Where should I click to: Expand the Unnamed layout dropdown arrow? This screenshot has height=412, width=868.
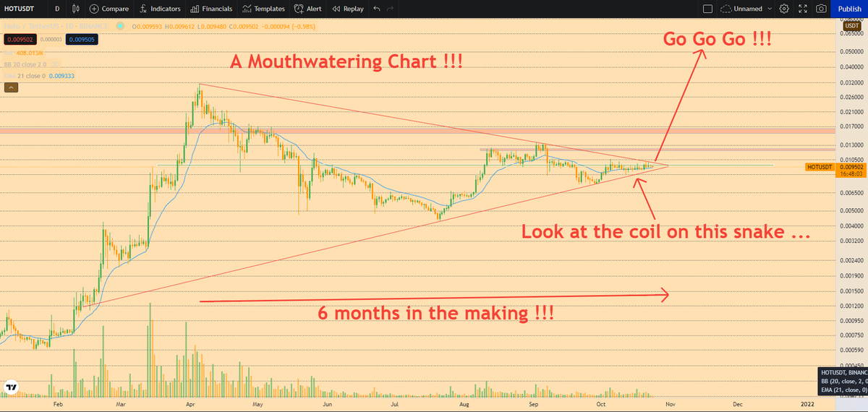click(770, 9)
